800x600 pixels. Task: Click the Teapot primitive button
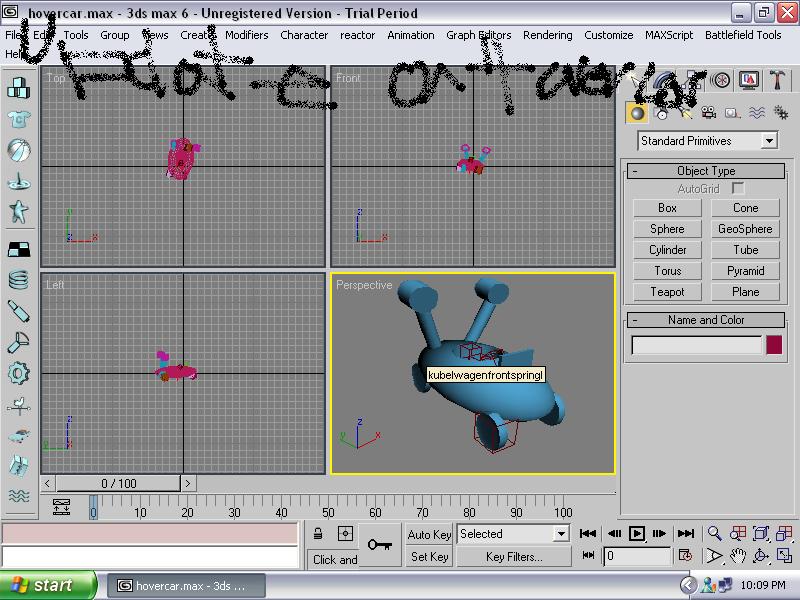pos(667,292)
